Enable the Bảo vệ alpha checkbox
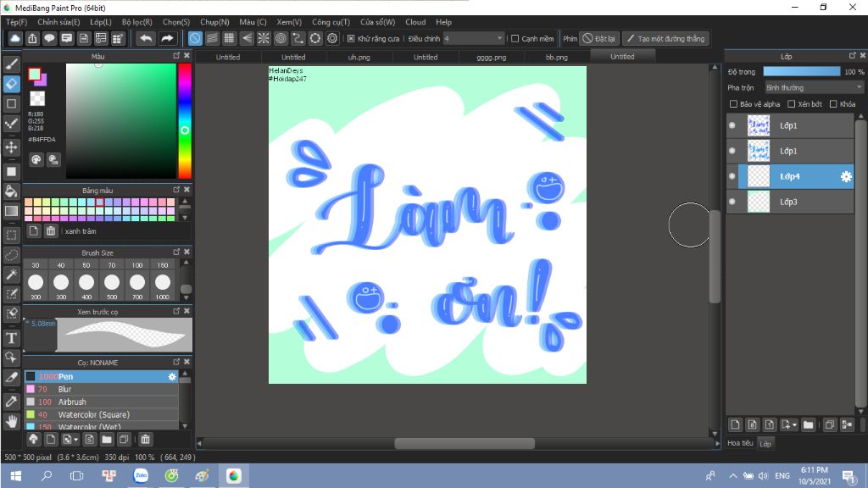Image resolution: width=868 pixels, height=488 pixels. point(733,104)
